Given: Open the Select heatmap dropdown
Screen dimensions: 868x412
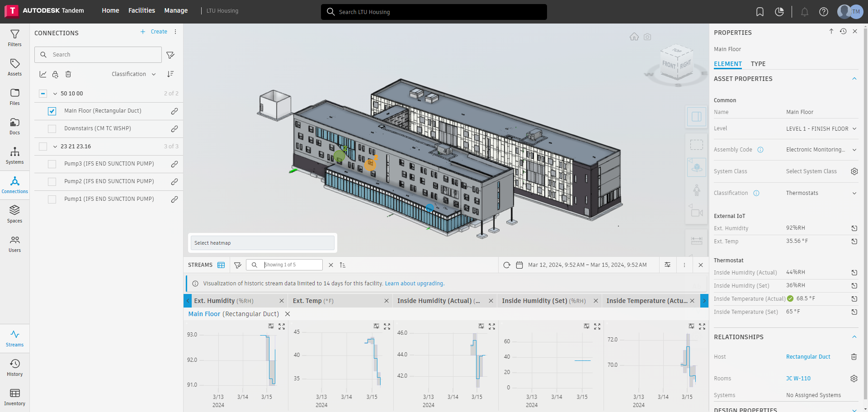Looking at the screenshot, I should point(262,243).
